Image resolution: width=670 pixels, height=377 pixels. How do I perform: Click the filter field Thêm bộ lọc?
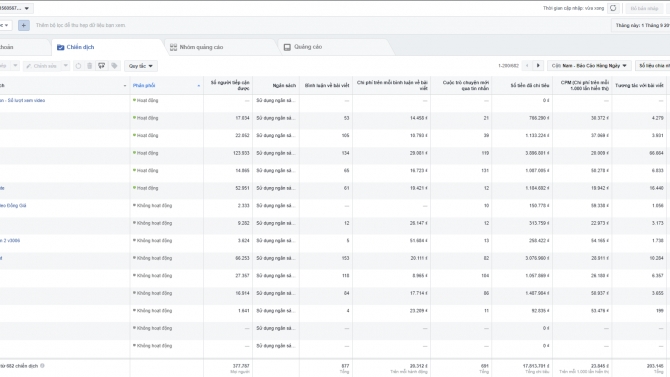tap(81, 25)
